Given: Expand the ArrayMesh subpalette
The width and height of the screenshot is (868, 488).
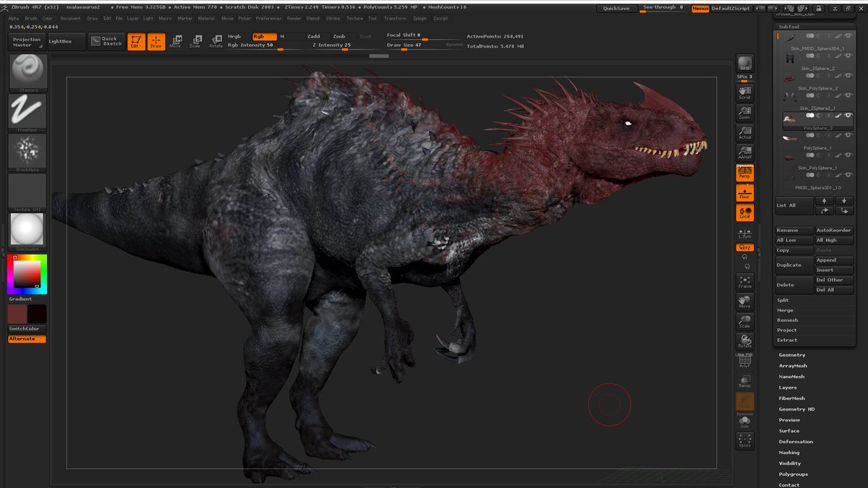Looking at the screenshot, I should click(793, 366).
